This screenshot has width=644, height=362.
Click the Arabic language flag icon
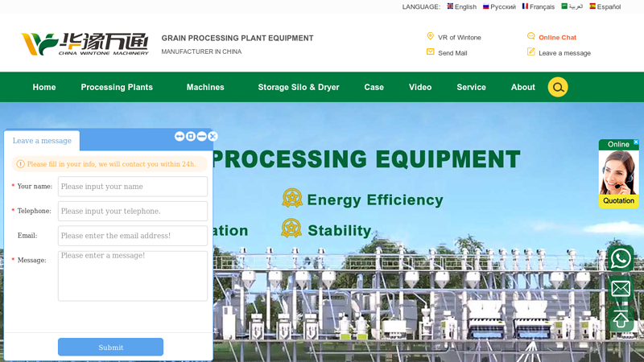pyautogui.click(x=565, y=6)
